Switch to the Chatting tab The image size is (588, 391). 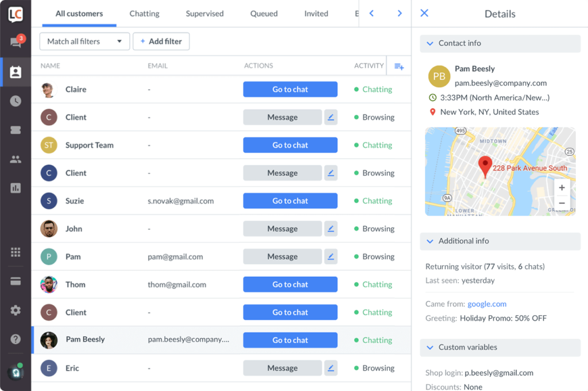[x=144, y=13]
